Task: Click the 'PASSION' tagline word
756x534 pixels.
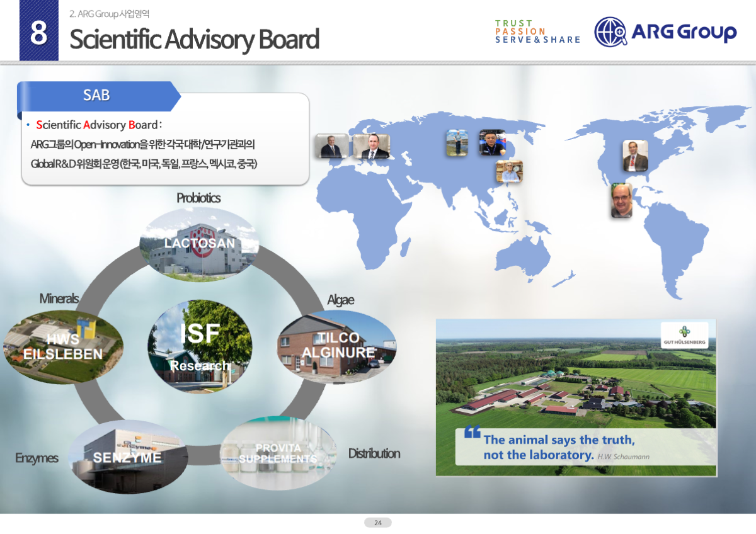Action: [520, 31]
